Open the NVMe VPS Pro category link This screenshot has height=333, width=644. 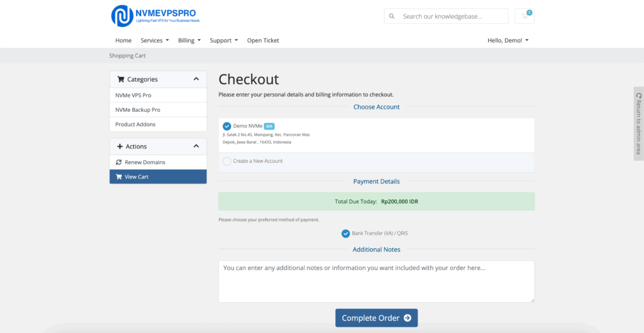(x=133, y=96)
